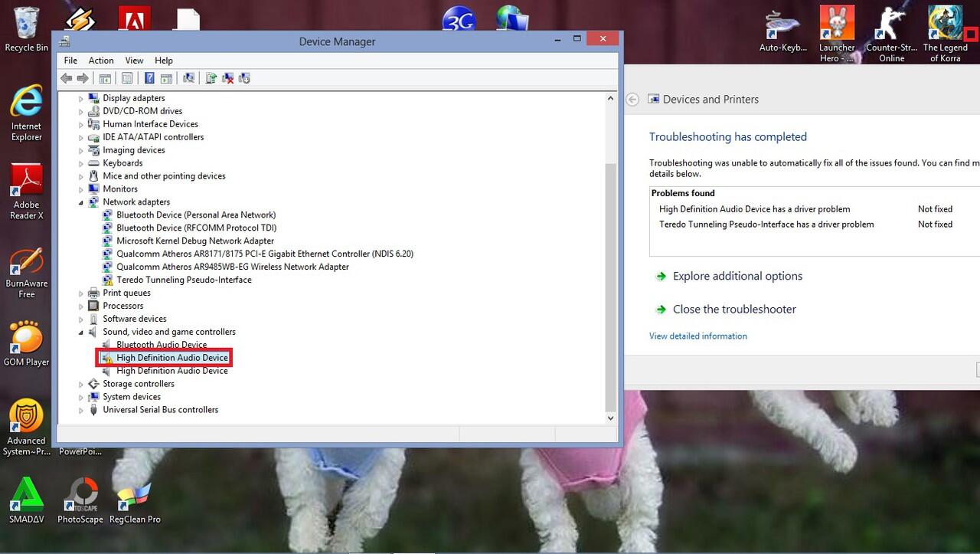Click the blue question mark Help toolbar icon
Viewport: 980px width, 554px height.
[149, 78]
